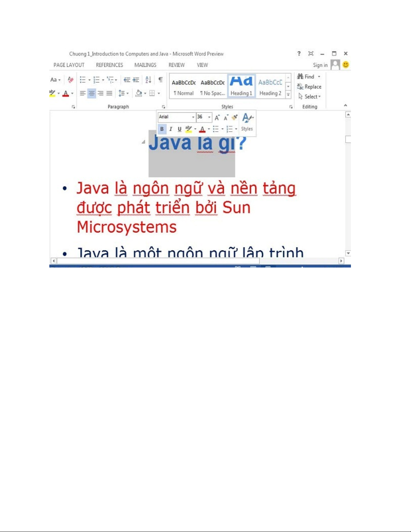Click the horizontal scrollbar right arrow
The image size is (411, 532).
(341, 261)
